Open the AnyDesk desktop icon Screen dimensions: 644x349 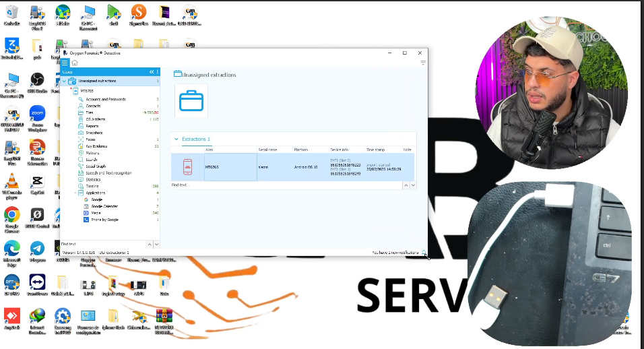[x=12, y=319]
